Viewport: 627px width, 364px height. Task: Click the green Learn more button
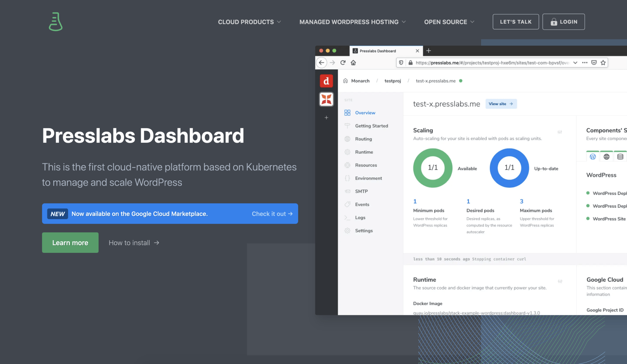(70, 243)
